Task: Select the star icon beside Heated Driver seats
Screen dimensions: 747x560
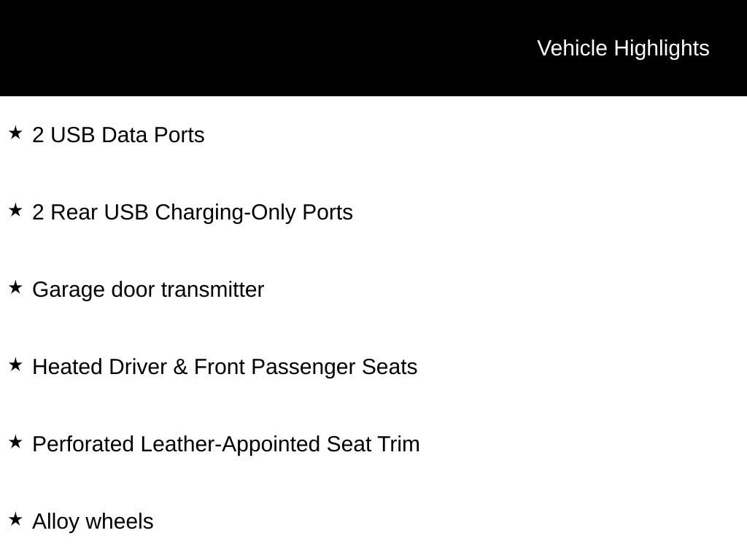Action: tap(15, 365)
